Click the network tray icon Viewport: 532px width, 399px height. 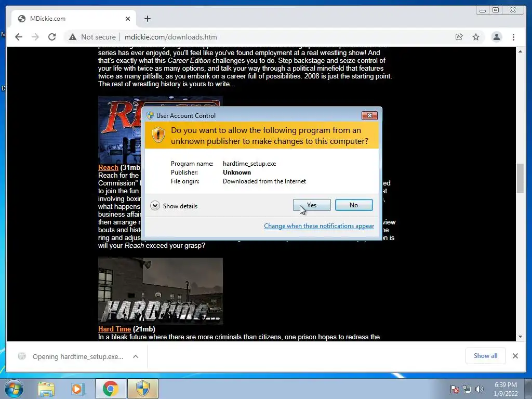(467, 389)
